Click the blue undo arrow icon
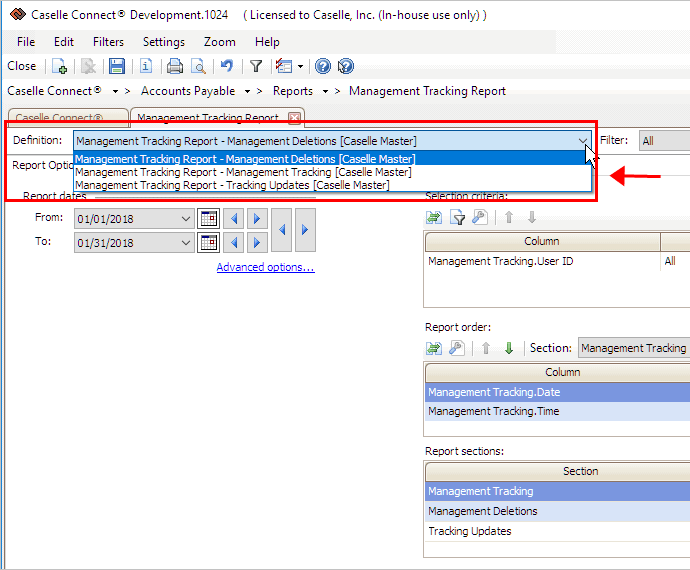This screenshot has width=690, height=570. click(227, 66)
